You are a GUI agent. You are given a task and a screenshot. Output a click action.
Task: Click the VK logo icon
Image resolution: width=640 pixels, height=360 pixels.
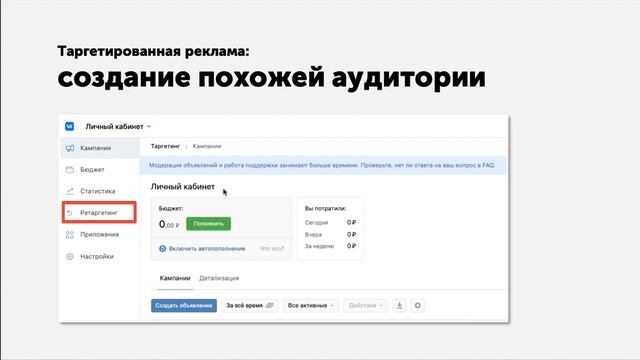(70, 127)
